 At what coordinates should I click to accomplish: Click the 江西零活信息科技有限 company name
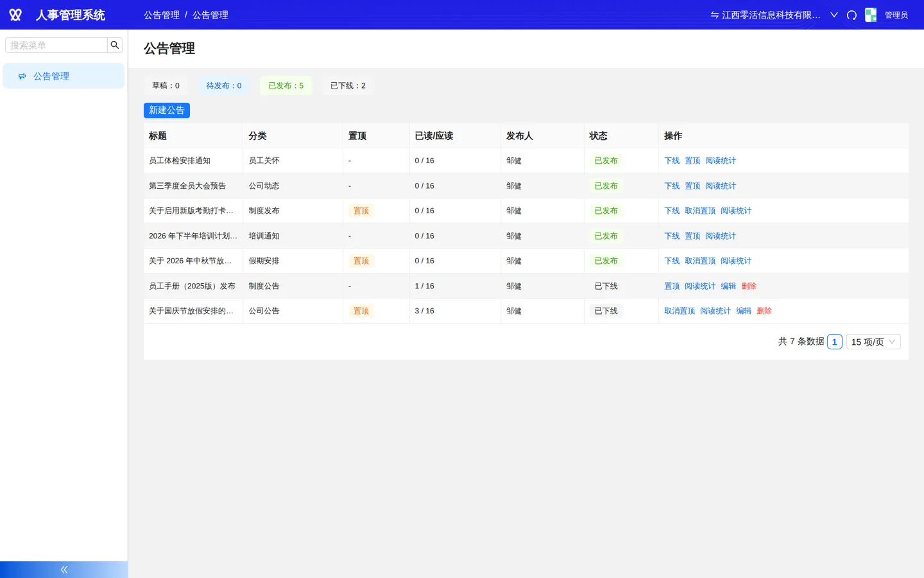pos(771,15)
